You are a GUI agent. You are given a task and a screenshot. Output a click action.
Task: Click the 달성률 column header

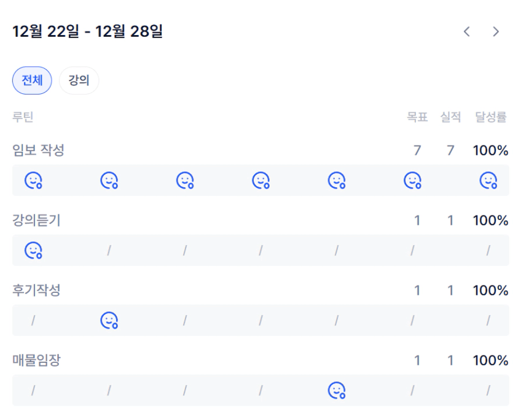(490, 117)
